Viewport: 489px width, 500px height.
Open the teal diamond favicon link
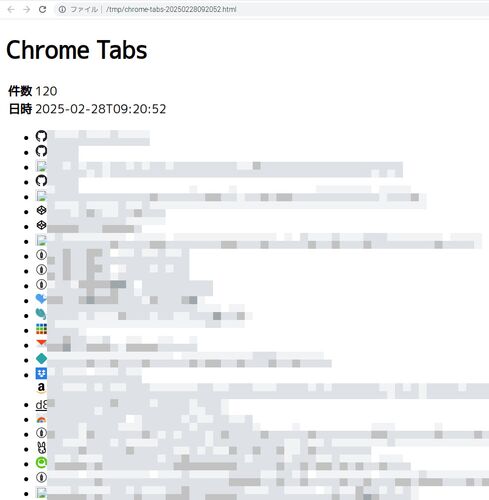point(41,359)
